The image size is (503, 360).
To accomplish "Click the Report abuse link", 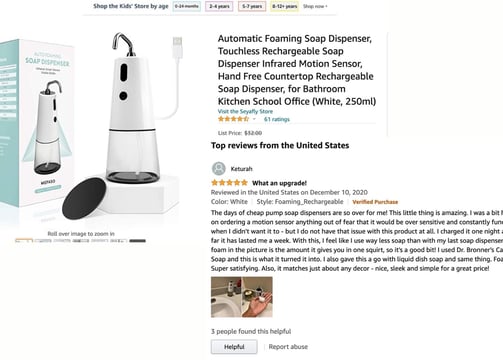I will [288, 347].
